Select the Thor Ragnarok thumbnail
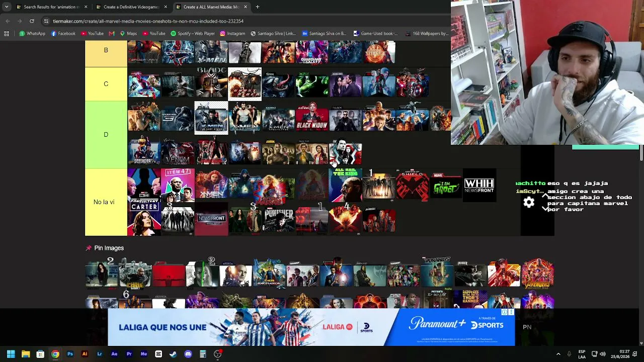The height and width of the screenshot is (362, 644). pyautogui.click(x=269, y=274)
